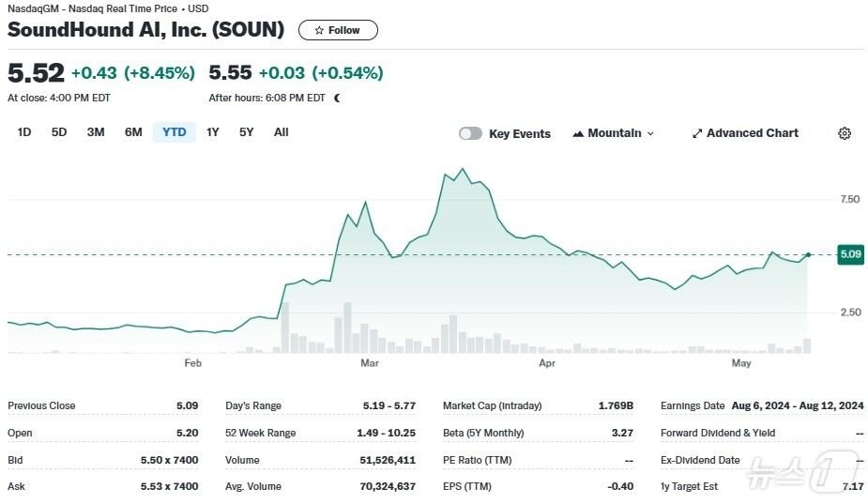The image size is (868, 504).
Task: Click the Open value 5.20
Action: (x=187, y=433)
